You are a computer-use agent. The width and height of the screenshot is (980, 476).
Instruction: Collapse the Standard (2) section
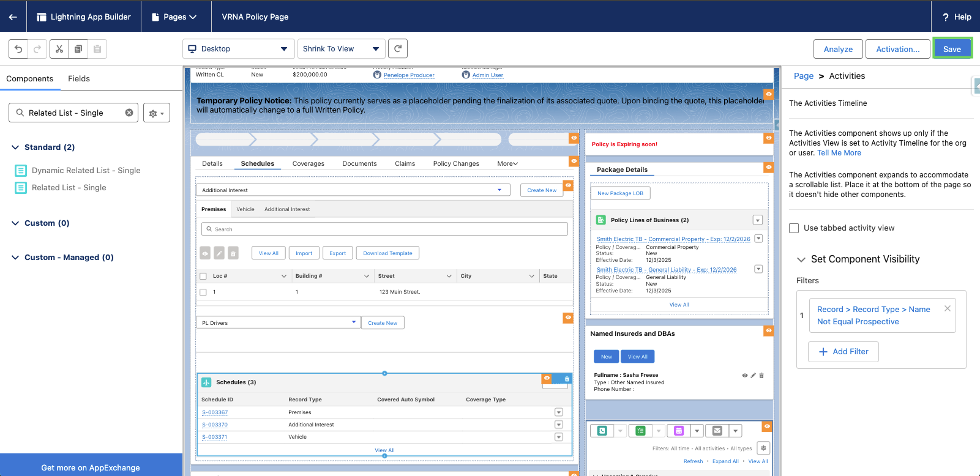(x=15, y=147)
